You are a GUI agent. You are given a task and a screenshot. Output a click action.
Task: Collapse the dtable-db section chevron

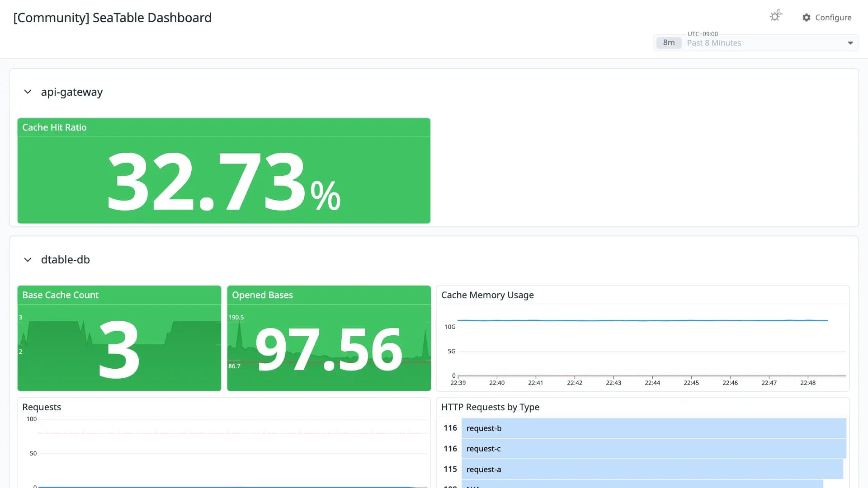28,260
